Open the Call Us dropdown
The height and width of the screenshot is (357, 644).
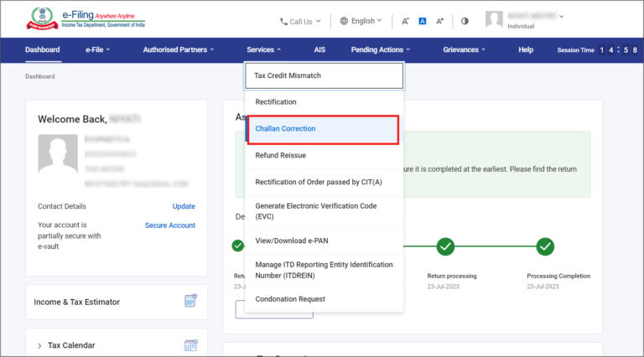pos(300,21)
